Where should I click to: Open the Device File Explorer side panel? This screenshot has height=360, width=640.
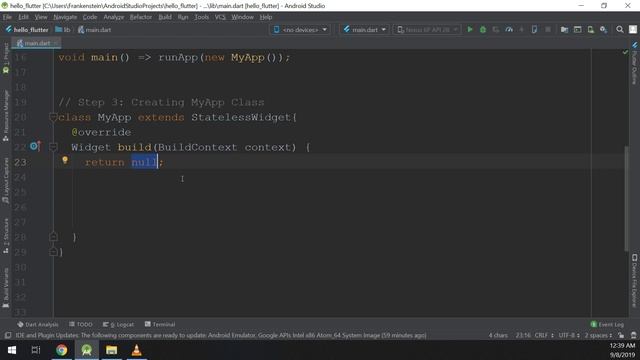[x=634, y=280]
